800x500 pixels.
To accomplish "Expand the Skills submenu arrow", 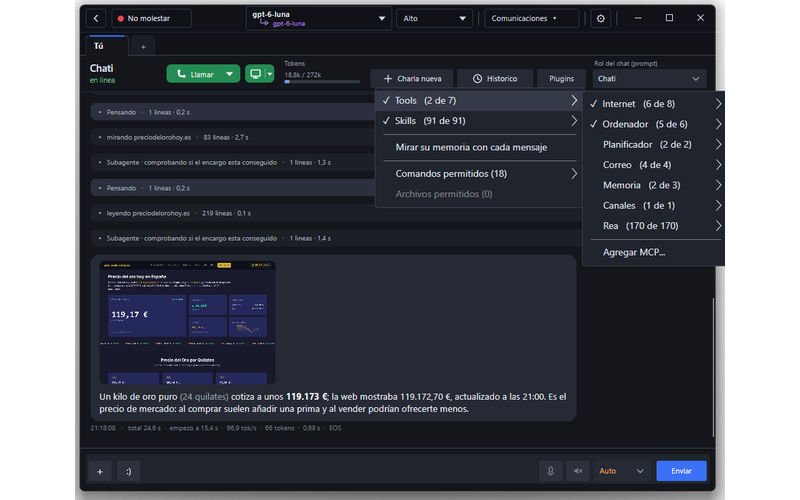I will tap(574, 121).
